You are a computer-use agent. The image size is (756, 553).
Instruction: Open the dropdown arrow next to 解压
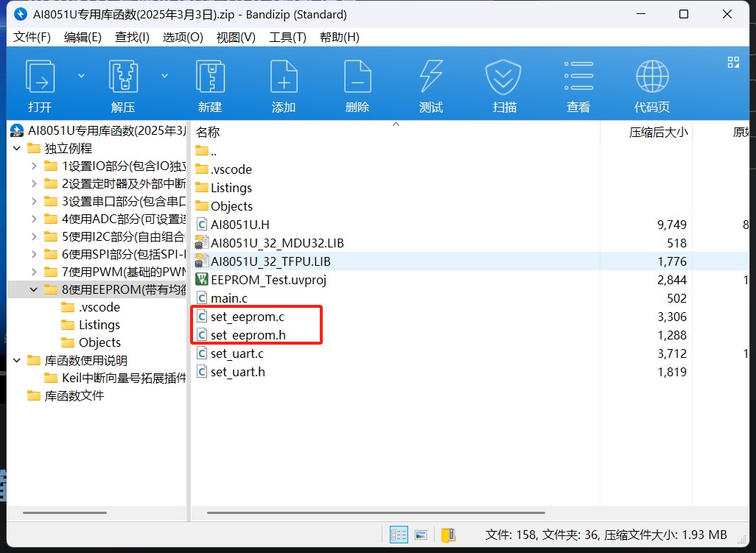pyautogui.click(x=165, y=76)
